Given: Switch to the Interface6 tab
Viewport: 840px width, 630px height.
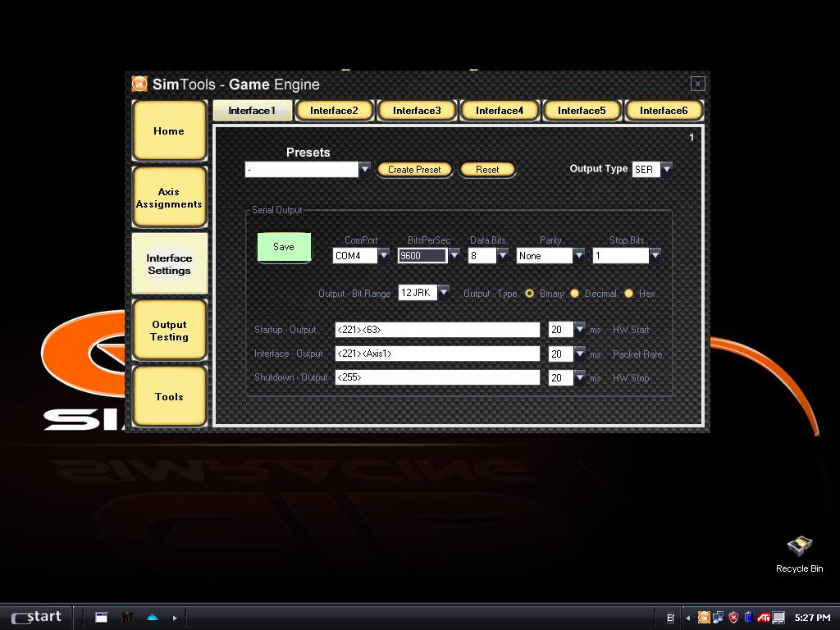Looking at the screenshot, I should (x=664, y=111).
